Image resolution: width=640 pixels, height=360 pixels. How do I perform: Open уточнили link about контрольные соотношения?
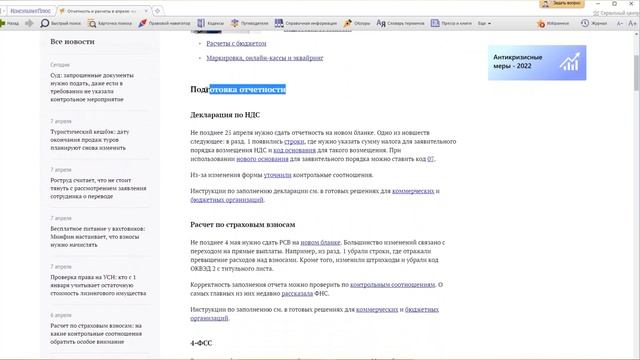[x=277, y=175]
